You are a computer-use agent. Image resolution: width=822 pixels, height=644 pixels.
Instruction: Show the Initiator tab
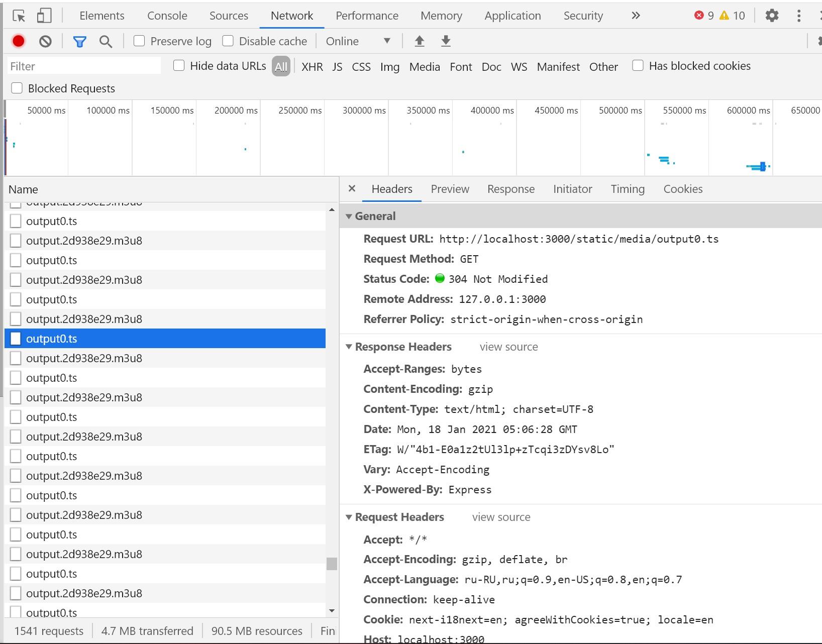tap(572, 189)
